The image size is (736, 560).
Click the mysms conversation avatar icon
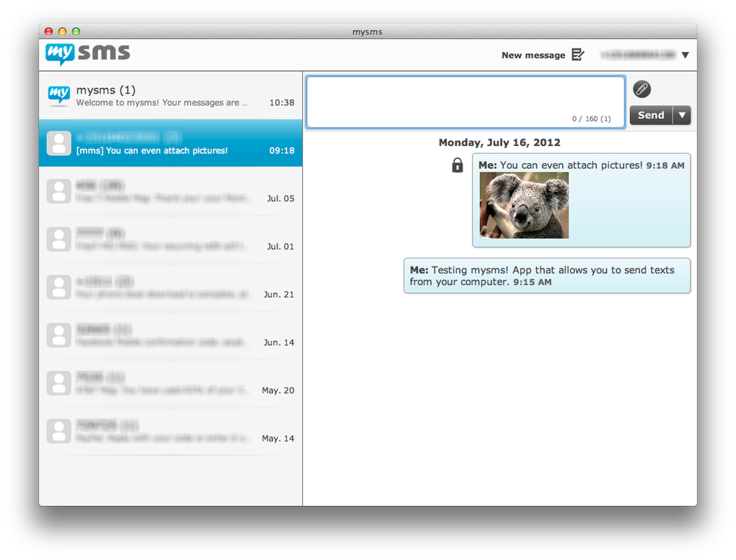[x=58, y=95]
